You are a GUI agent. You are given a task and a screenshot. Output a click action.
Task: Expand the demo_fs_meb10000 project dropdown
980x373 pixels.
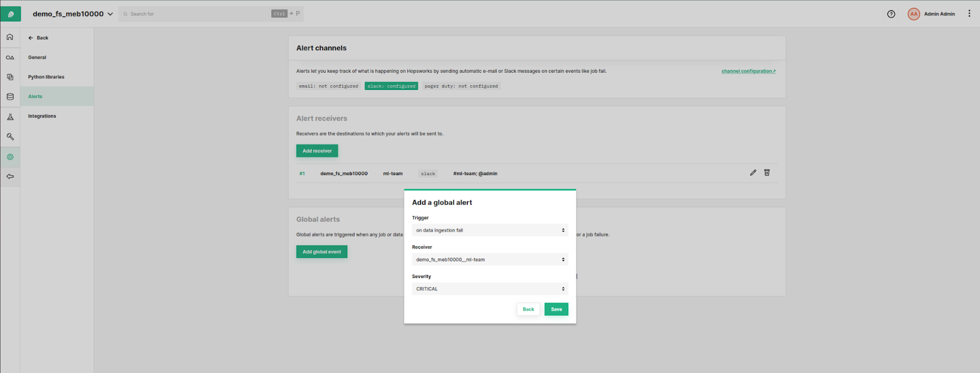click(x=110, y=14)
